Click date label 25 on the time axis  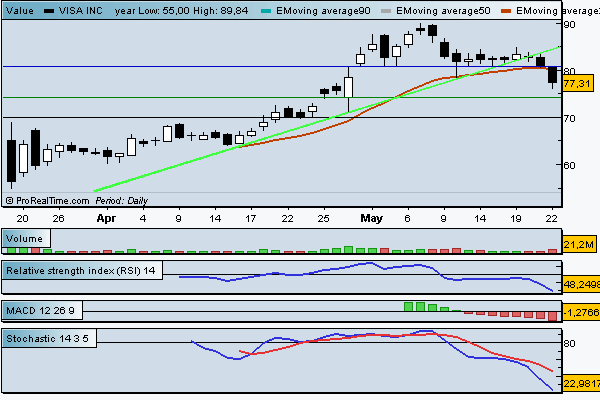tap(323, 219)
